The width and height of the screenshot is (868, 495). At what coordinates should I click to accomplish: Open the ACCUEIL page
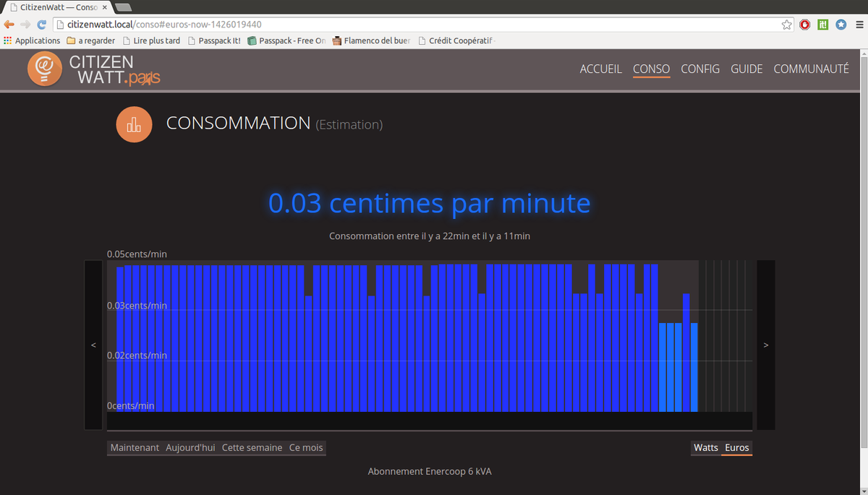(600, 69)
